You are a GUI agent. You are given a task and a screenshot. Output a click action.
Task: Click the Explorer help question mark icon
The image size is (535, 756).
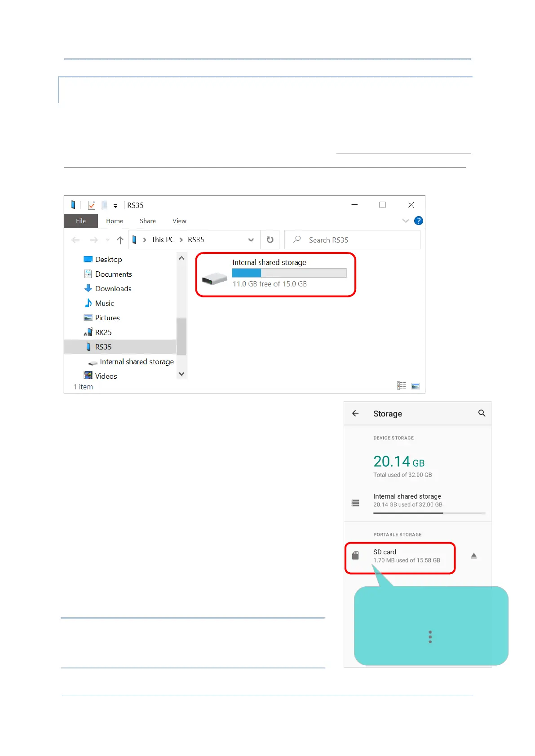tap(419, 221)
